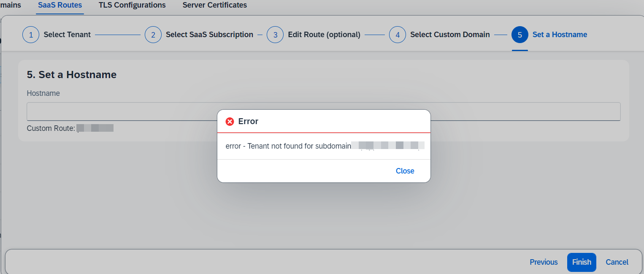Click the 'Select Tenant' step label text
Screen dimensions: 644x274
click(x=67, y=35)
